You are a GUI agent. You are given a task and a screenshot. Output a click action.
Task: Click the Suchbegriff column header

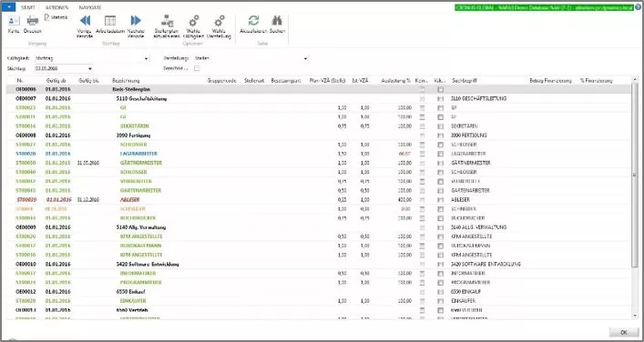(x=465, y=81)
